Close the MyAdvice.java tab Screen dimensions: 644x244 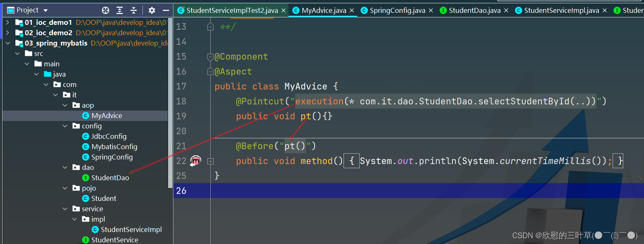(x=352, y=10)
